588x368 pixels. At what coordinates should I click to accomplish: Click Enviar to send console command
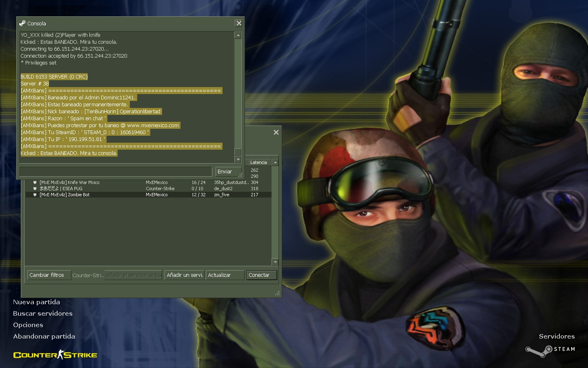[x=228, y=172]
